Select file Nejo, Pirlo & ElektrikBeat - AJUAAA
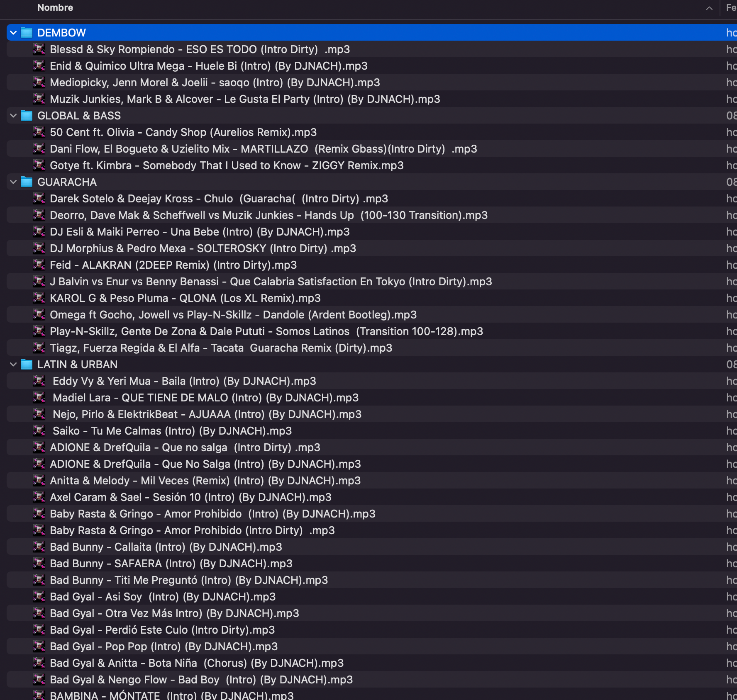Viewport: 737px width, 700px height. pos(207,414)
